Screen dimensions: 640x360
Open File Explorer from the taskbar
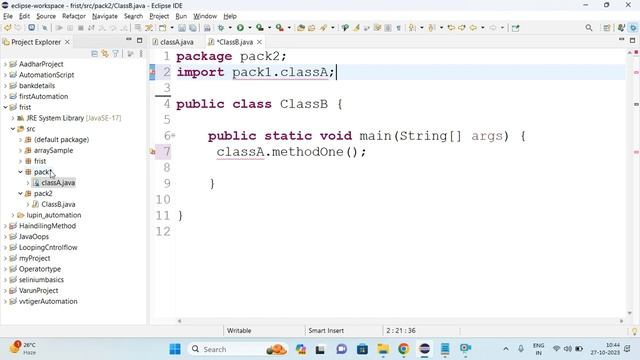click(383, 349)
